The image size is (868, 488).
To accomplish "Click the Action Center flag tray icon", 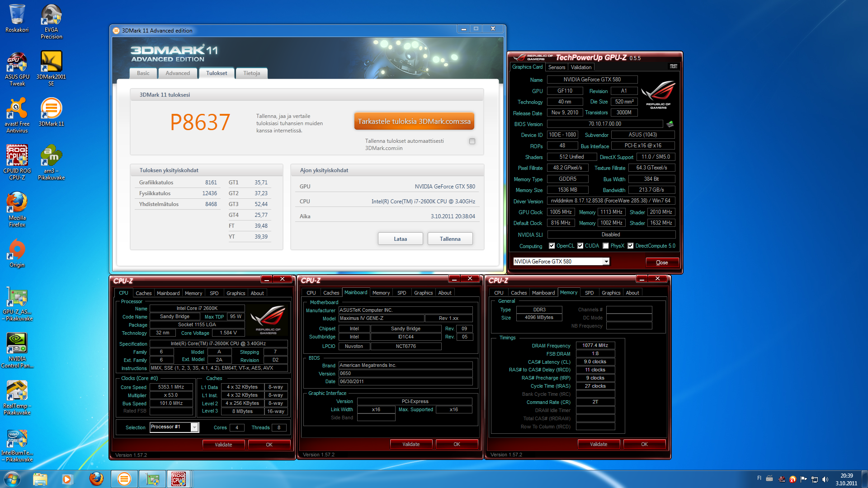I will pos(803,479).
